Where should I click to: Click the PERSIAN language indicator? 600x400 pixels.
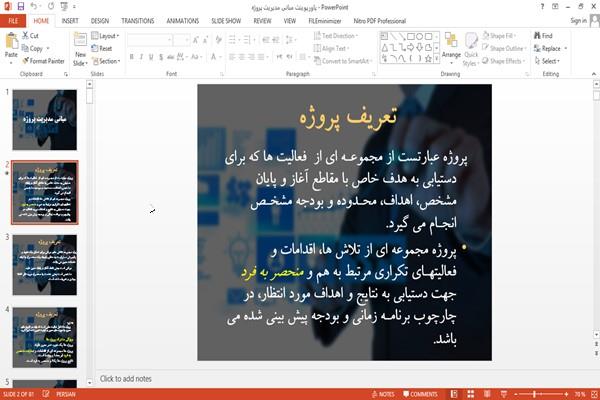66,394
